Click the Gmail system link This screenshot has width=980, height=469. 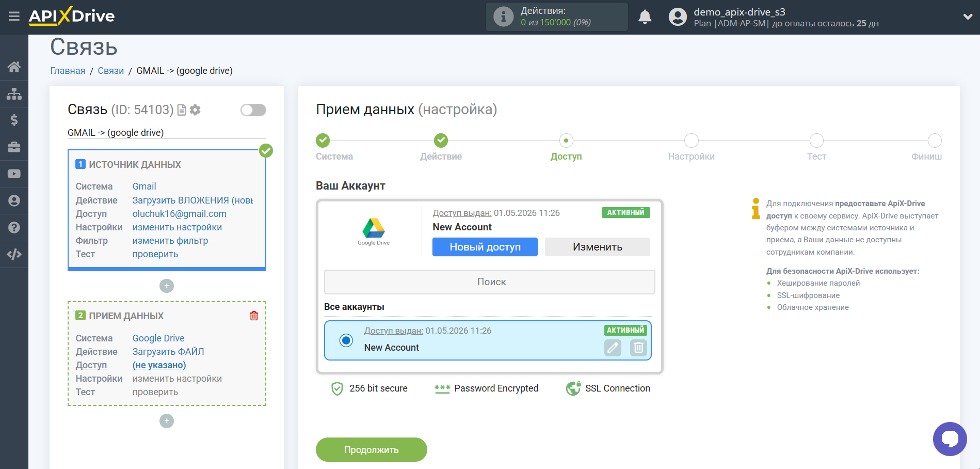click(x=144, y=186)
